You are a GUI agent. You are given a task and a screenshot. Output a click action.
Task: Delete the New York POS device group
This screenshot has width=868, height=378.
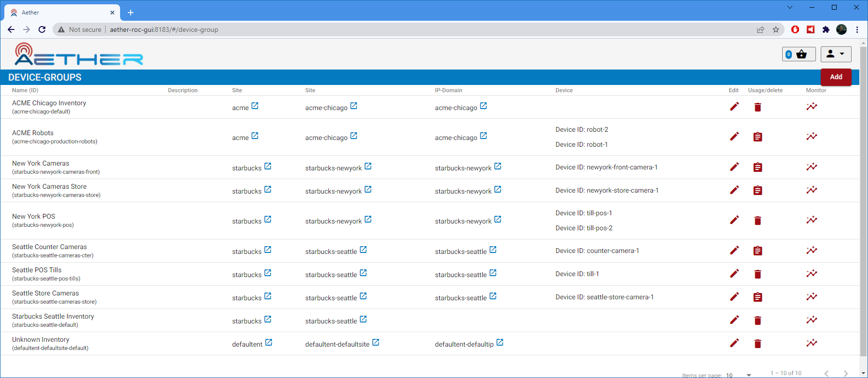click(x=758, y=221)
